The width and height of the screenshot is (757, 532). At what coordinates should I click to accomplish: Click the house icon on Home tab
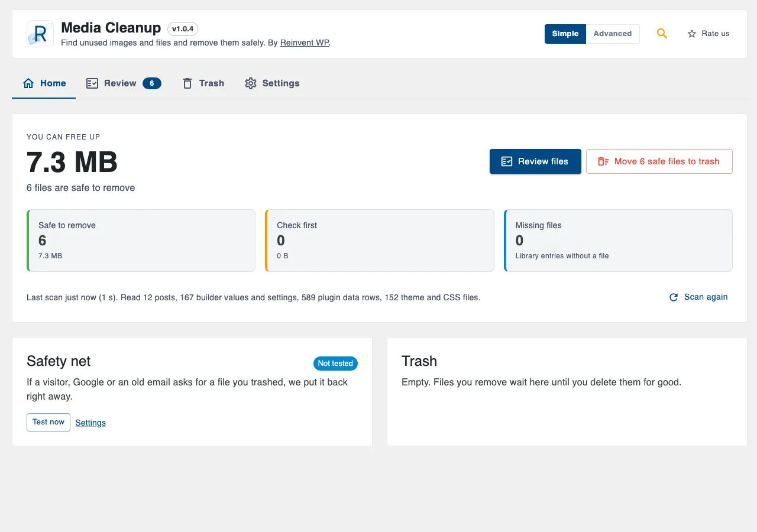[x=28, y=83]
